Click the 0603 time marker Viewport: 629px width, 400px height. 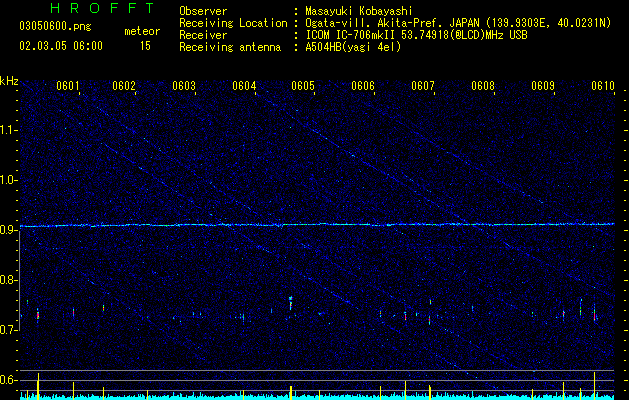click(184, 86)
